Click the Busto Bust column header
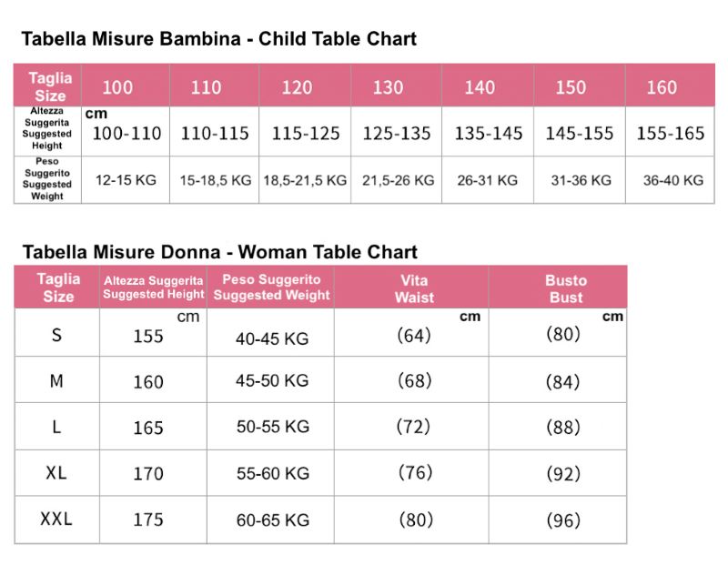 pyautogui.click(x=565, y=288)
